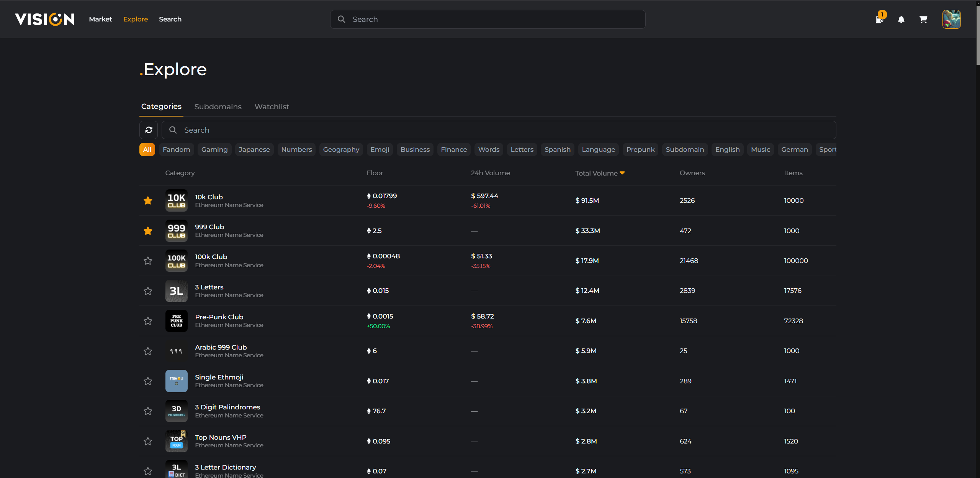The width and height of the screenshot is (980, 478).
Task: Focus the categories search field
Action: pos(499,130)
